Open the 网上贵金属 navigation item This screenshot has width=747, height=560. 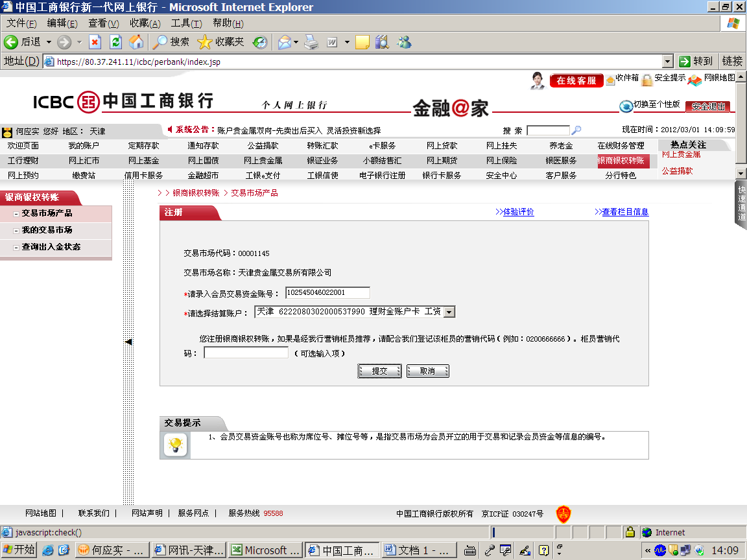coord(263,161)
